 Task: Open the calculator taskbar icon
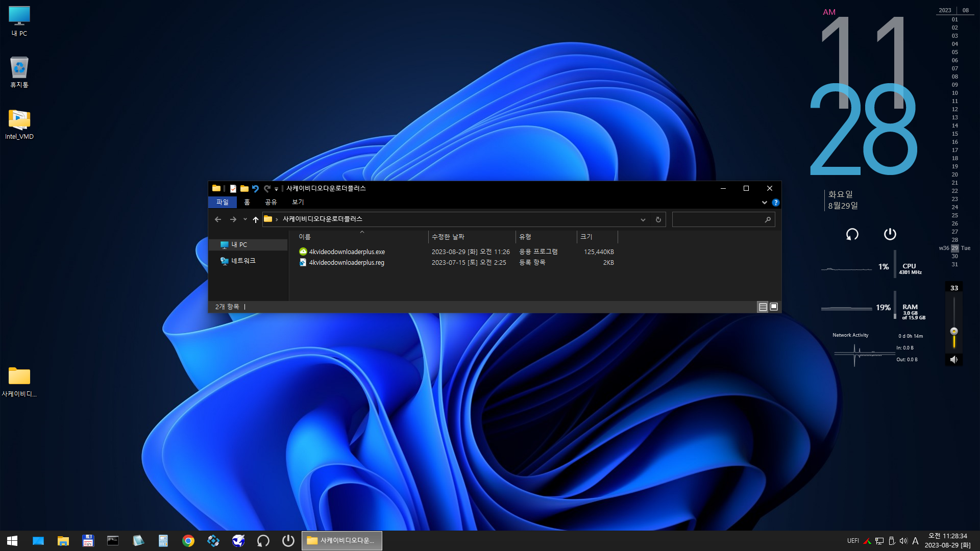tap(163, 541)
